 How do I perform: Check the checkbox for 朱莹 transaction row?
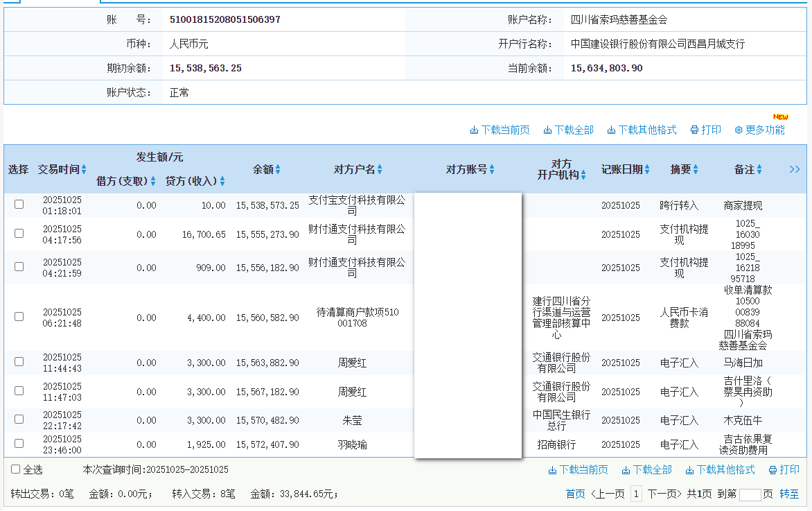[19, 420]
